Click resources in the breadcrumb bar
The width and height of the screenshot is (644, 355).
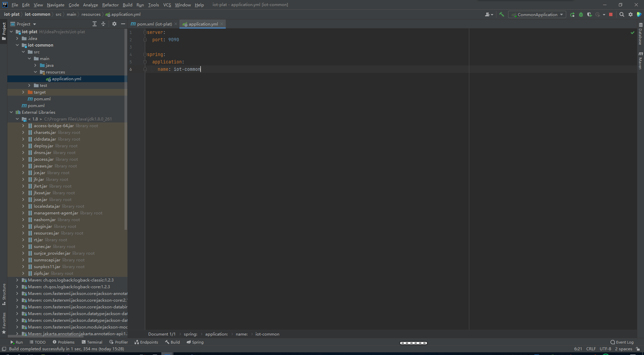91,14
